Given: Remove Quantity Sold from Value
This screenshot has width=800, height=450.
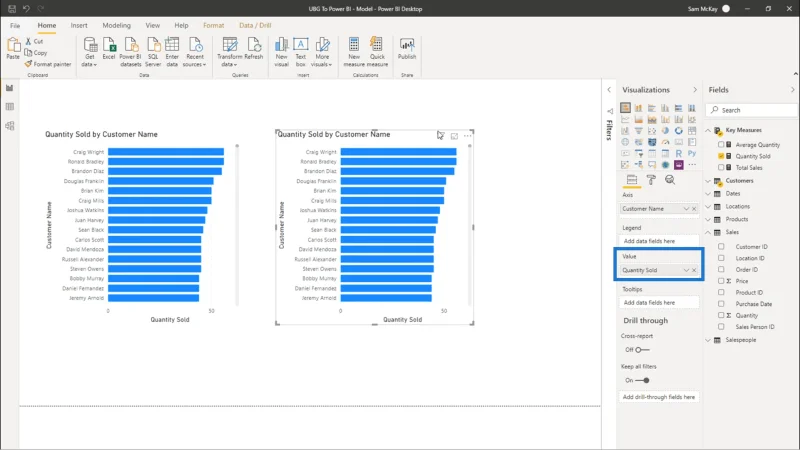Looking at the screenshot, I should [x=694, y=270].
